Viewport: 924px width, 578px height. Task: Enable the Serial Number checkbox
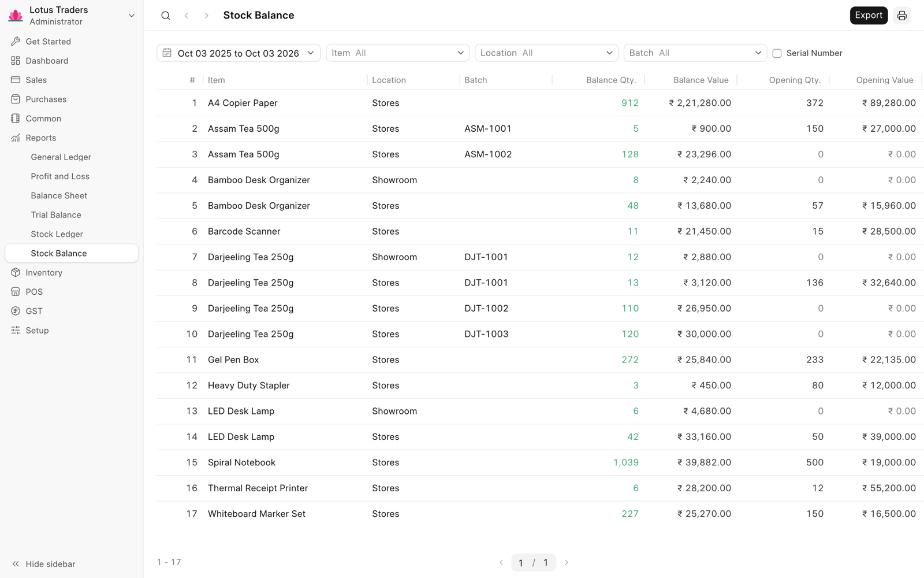point(777,53)
